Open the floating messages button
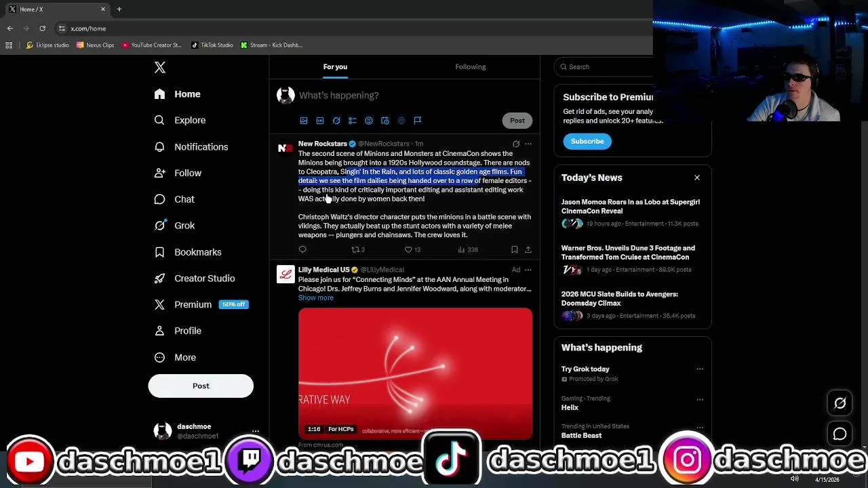Viewport: 868px width, 488px height. (x=840, y=434)
